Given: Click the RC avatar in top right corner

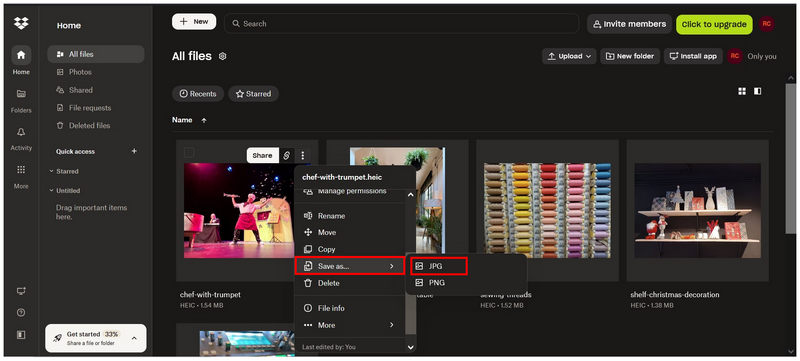Looking at the screenshot, I should [x=766, y=23].
